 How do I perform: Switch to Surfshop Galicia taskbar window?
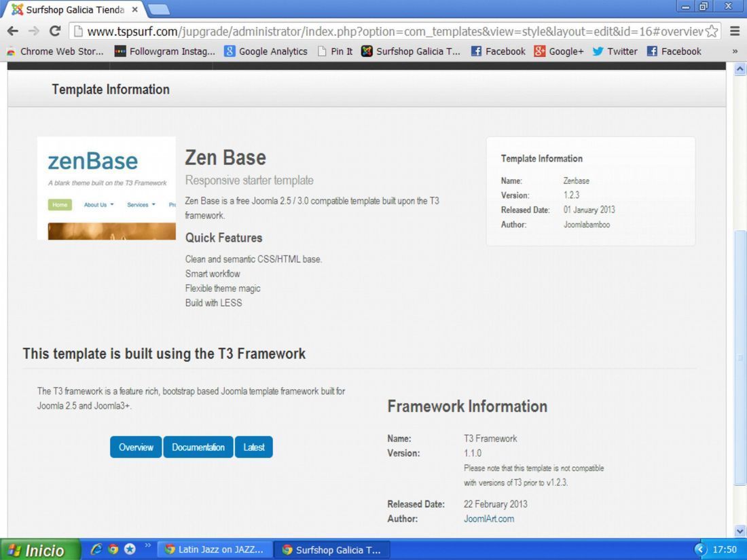(x=332, y=550)
